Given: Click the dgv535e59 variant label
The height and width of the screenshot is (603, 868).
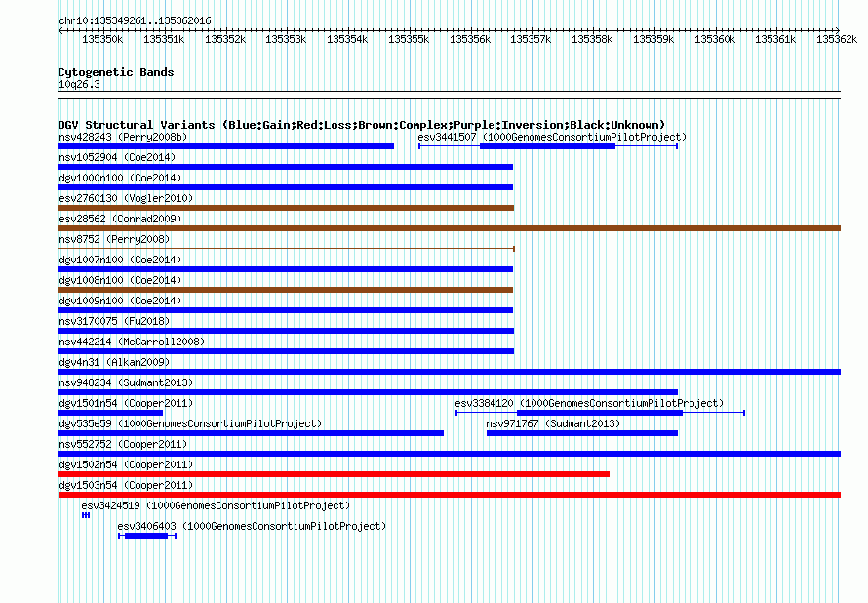Looking at the screenshot, I should click(190, 423).
